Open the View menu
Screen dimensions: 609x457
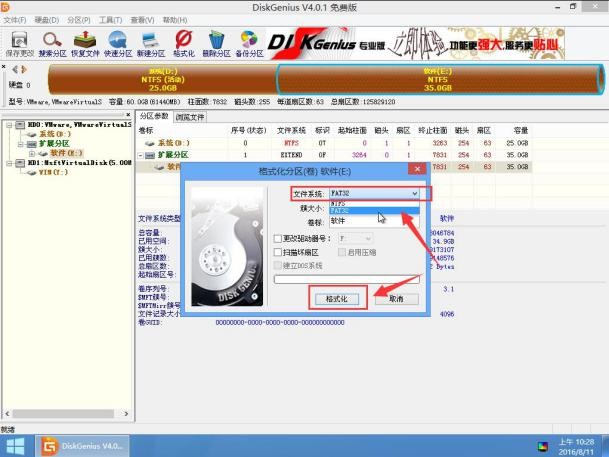[142, 20]
